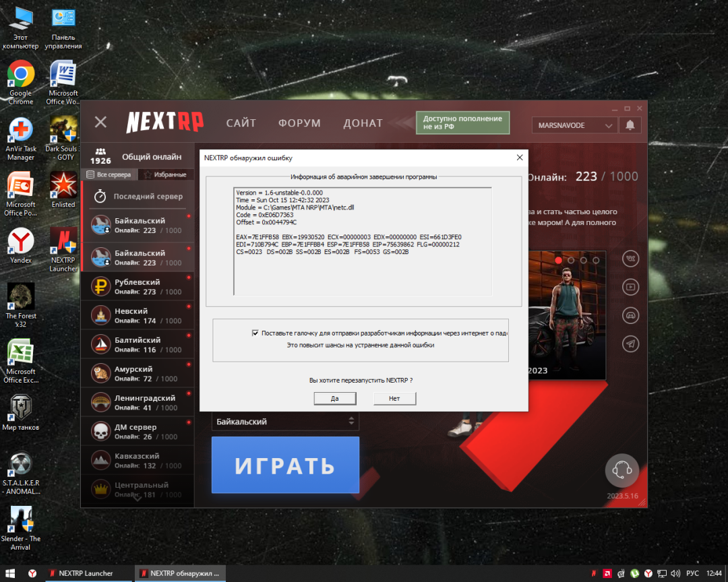Open the Discord server icon
The height and width of the screenshot is (582, 728).
pos(631,315)
